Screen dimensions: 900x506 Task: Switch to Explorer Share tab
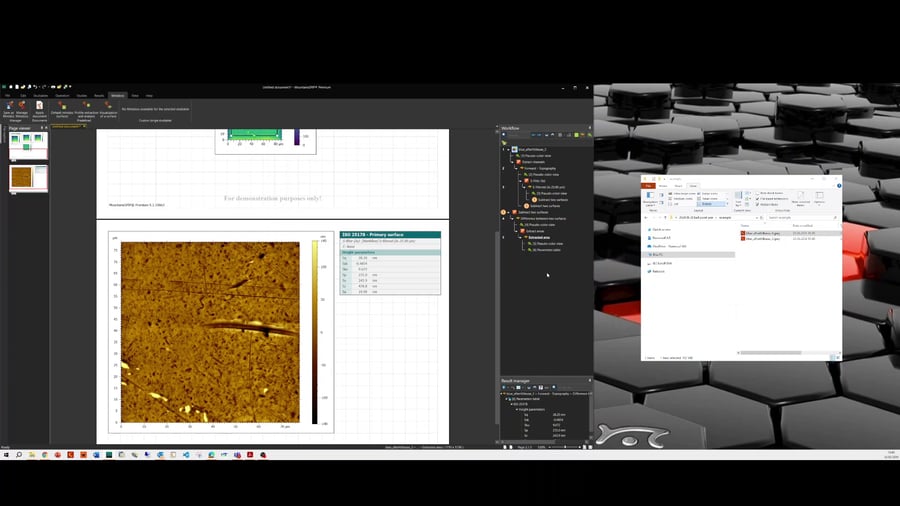click(678, 186)
